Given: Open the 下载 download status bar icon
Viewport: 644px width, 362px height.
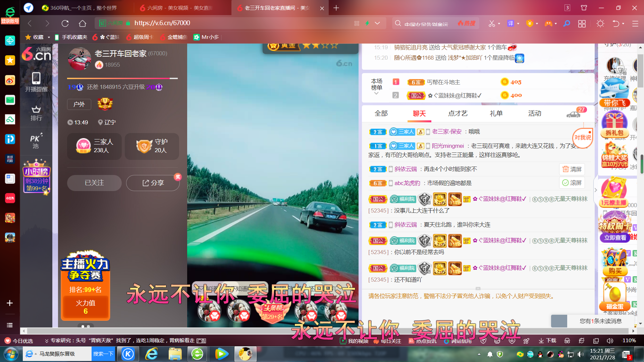Looking at the screenshot, I should pos(547,341).
